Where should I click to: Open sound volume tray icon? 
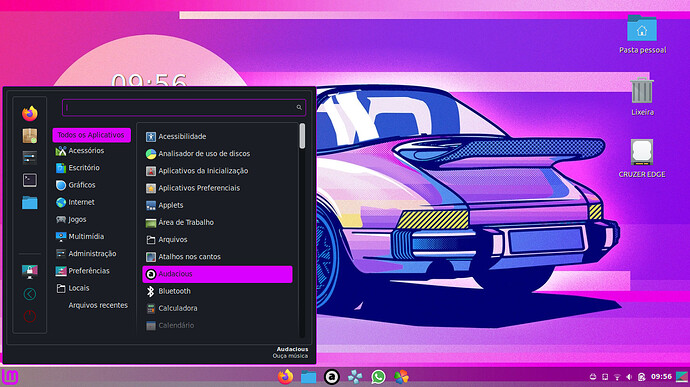(x=629, y=377)
